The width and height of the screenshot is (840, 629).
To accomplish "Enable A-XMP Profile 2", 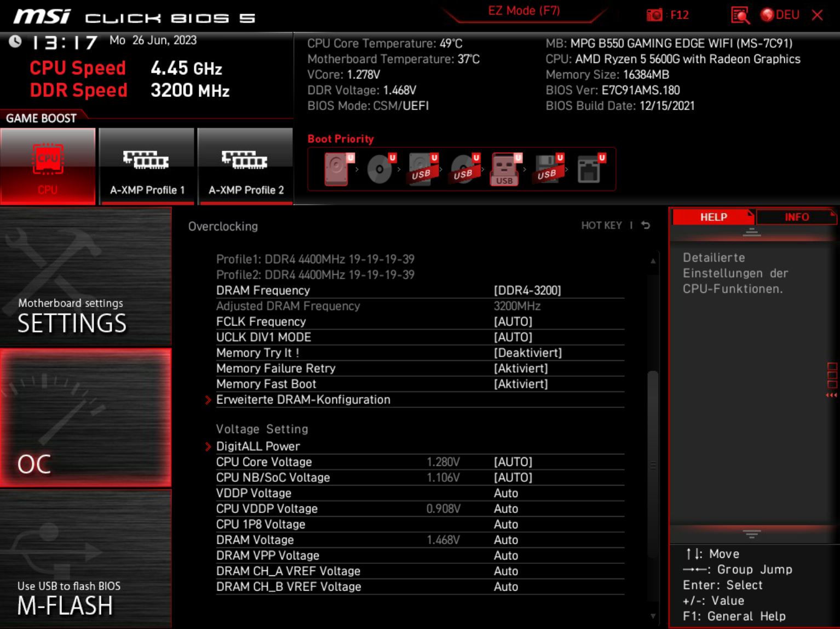I will point(246,166).
